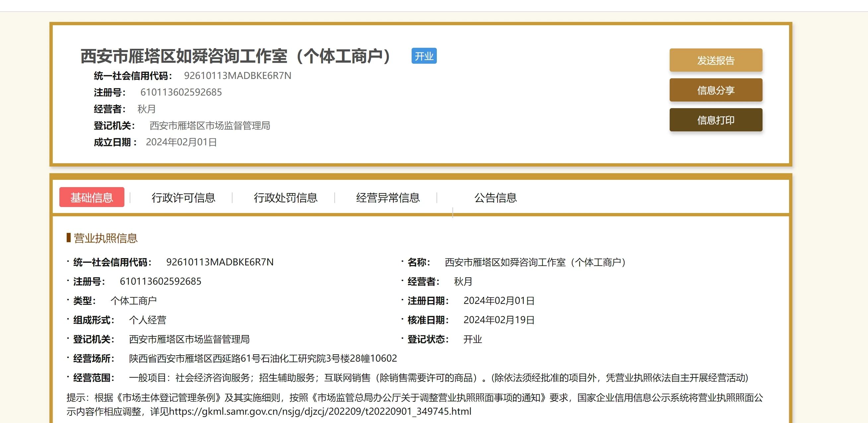This screenshot has height=423, width=868.
Task: Click the 营业执照信息 section header
Action: tap(105, 238)
